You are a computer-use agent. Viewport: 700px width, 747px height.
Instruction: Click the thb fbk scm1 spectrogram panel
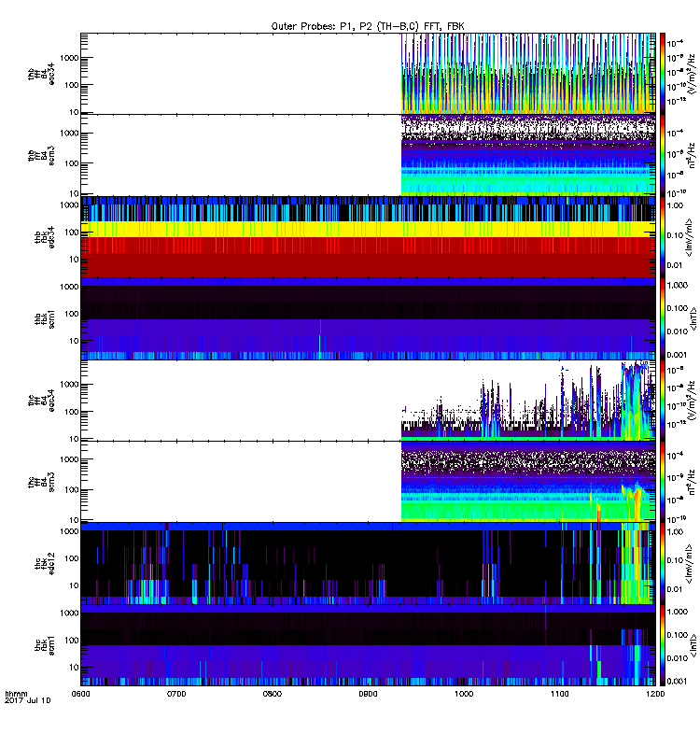(368, 318)
